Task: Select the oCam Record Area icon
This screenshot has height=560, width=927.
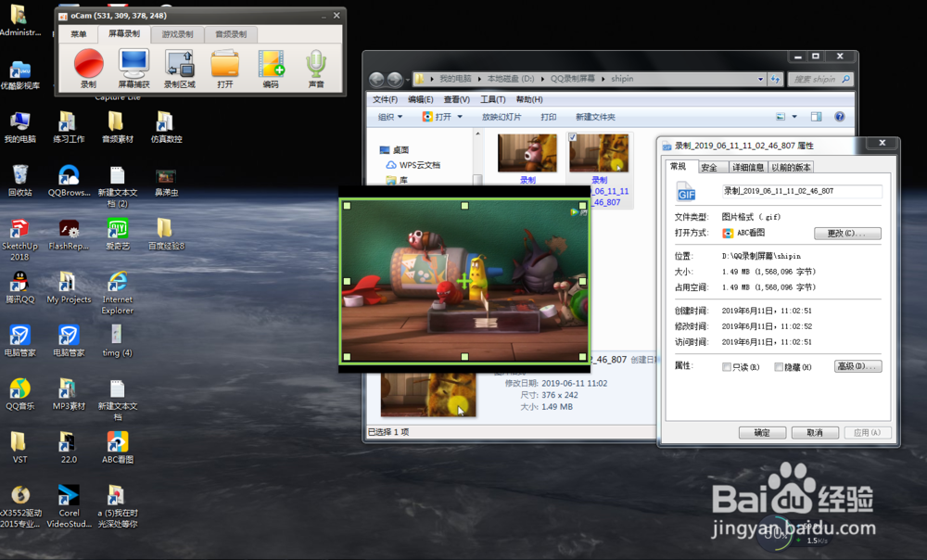Action: 180,64
